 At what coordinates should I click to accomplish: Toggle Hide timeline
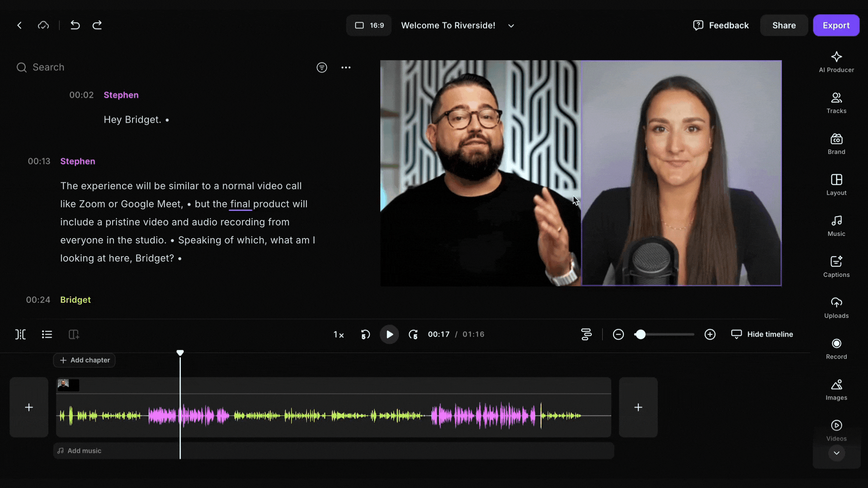(x=762, y=334)
